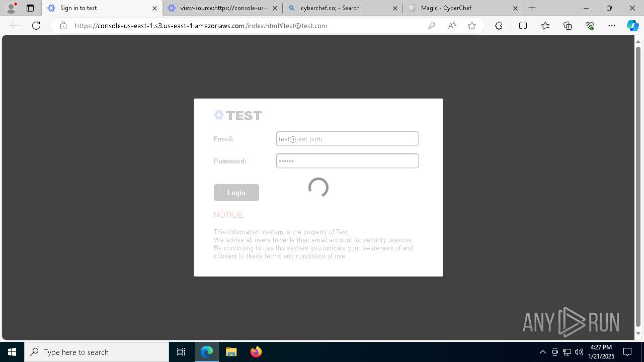The width and height of the screenshot is (644, 362).
Task: Open Firefox from taskbar
Action: click(x=256, y=352)
